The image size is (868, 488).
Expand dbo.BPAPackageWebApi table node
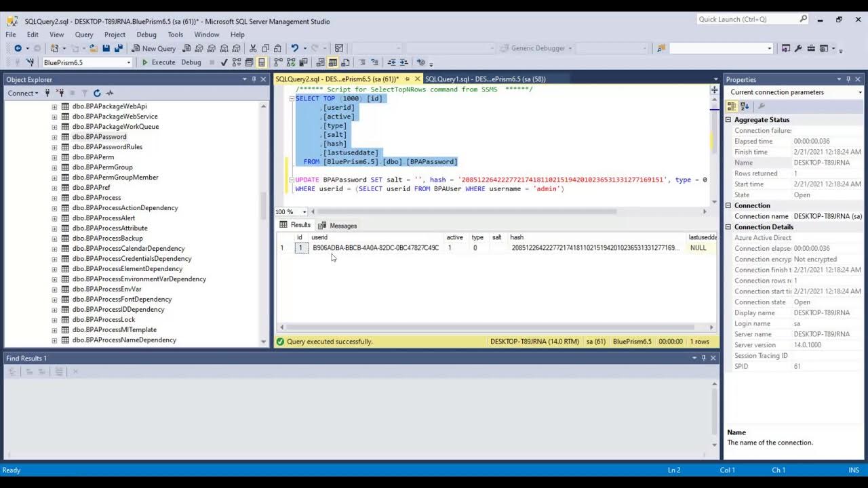tap(54, 106)
